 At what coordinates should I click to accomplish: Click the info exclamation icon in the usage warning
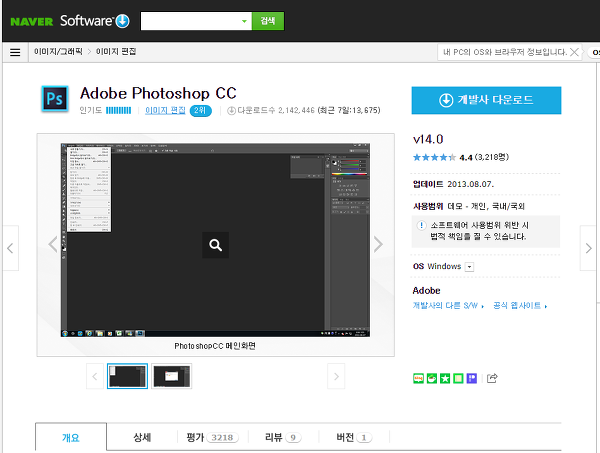point(421,225)
